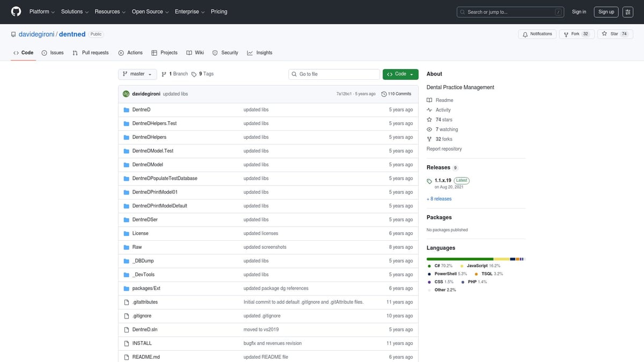644x362 pixels.
Task: Open the DentneD folder
Action: 141,109
